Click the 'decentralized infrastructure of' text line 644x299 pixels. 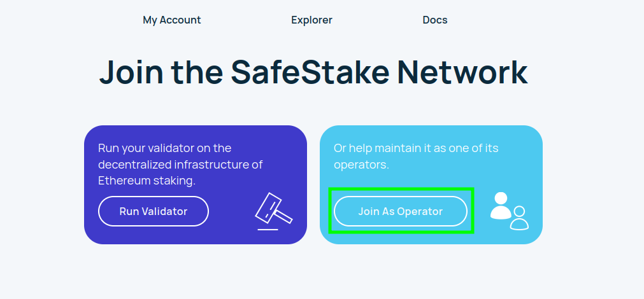click(x=180, y=165)
